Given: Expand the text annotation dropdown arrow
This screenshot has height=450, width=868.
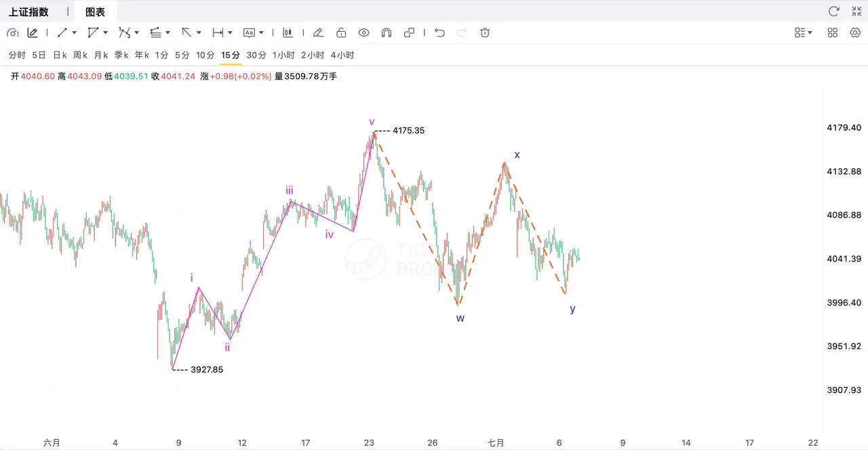Looking at the screenshot, I should point(261,33).
